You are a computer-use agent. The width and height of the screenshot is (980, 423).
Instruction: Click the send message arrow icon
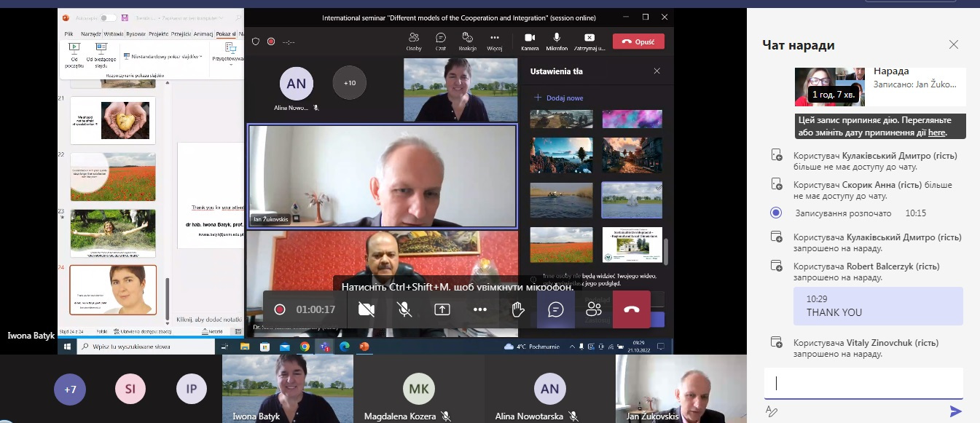(956, 411)
